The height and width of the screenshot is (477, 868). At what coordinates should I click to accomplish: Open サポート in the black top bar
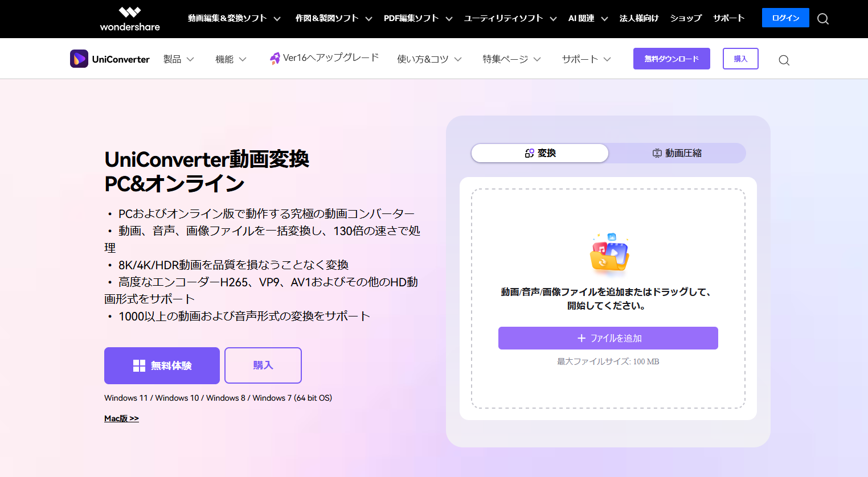728,18
